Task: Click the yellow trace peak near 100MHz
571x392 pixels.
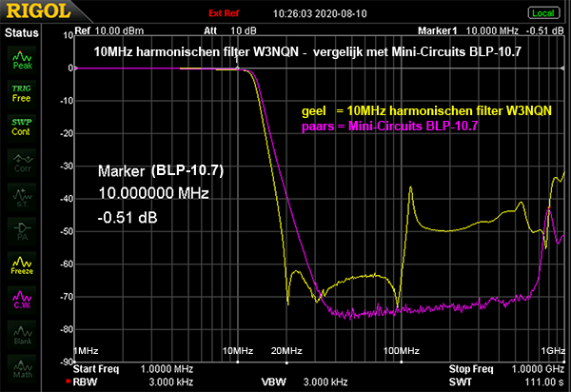Action: pos(411,187)
